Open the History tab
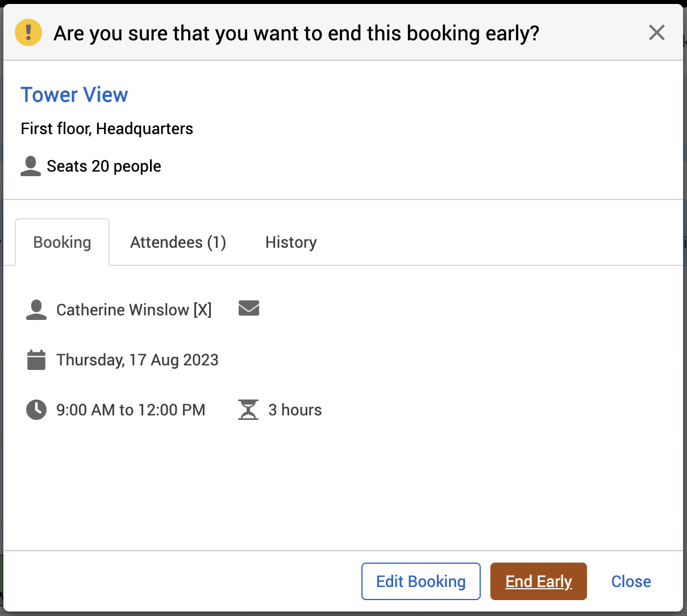 coord(291,243)
